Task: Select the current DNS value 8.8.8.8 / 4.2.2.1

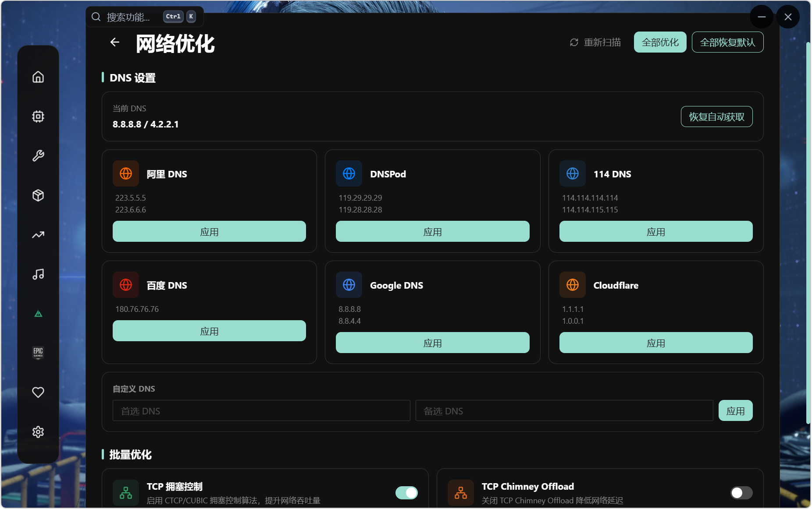Action: pyautogui.click(x=146, y=124)
